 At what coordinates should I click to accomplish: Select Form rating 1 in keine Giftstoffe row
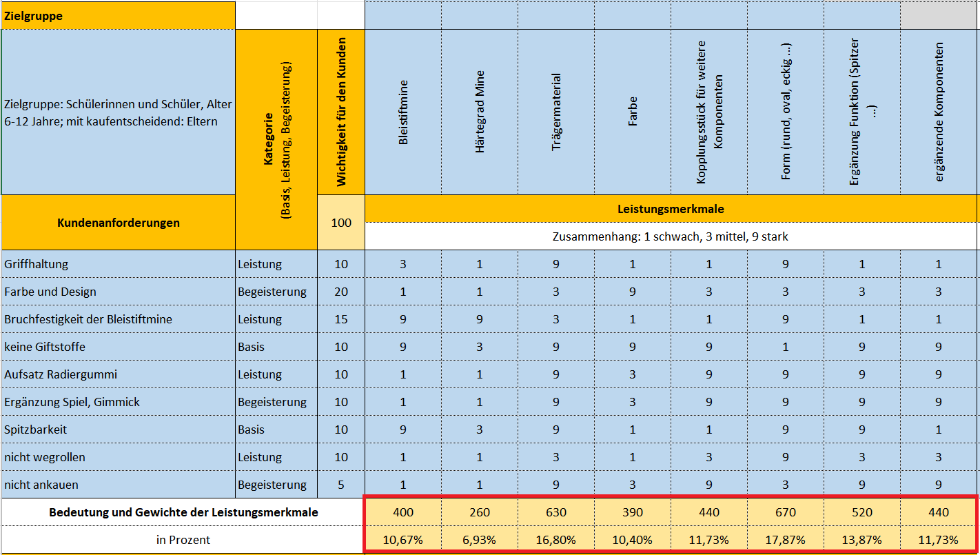click(x=786, y=347)
